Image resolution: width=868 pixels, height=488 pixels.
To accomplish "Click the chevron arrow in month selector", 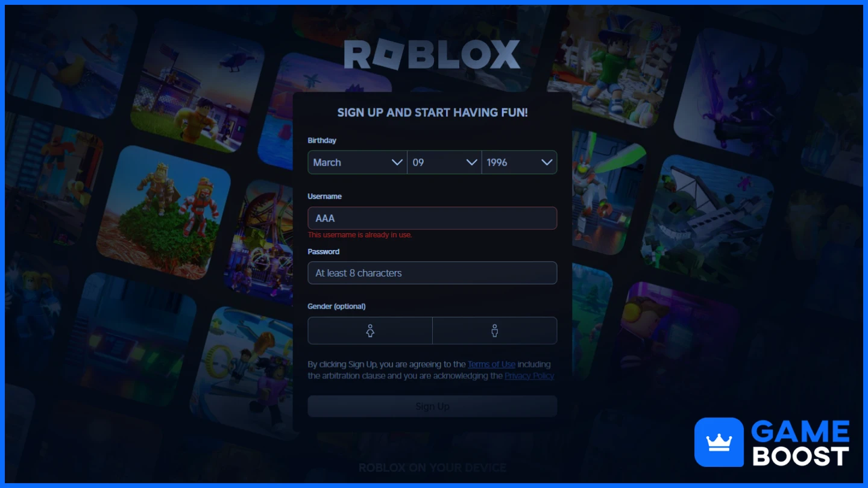I will [397, 163].
